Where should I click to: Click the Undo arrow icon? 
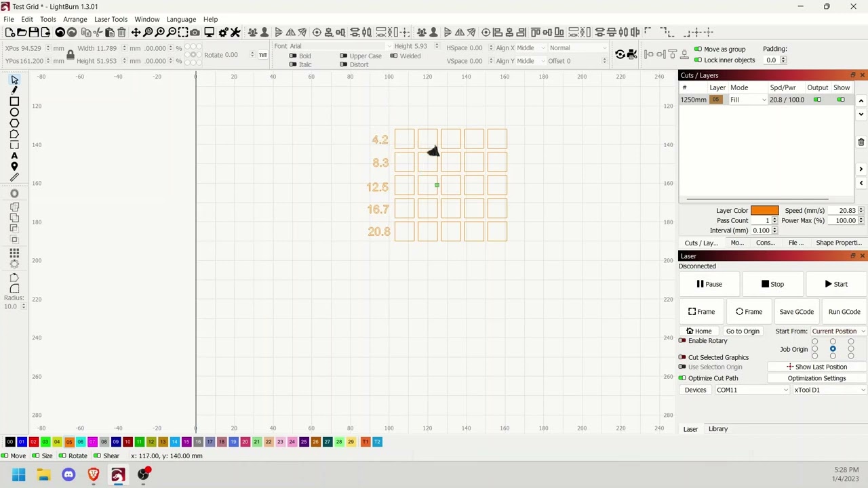[x=60, y=33]
